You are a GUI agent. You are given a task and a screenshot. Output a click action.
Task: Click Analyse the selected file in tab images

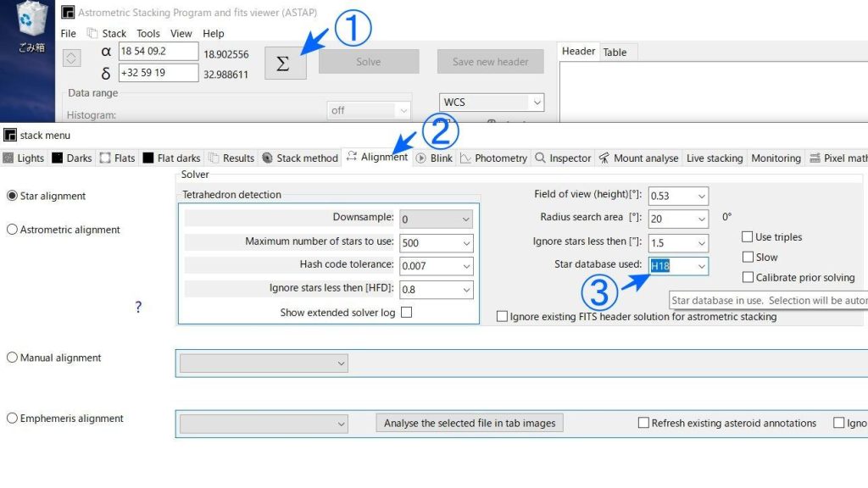pyautogui.click(x=470, y=424)
